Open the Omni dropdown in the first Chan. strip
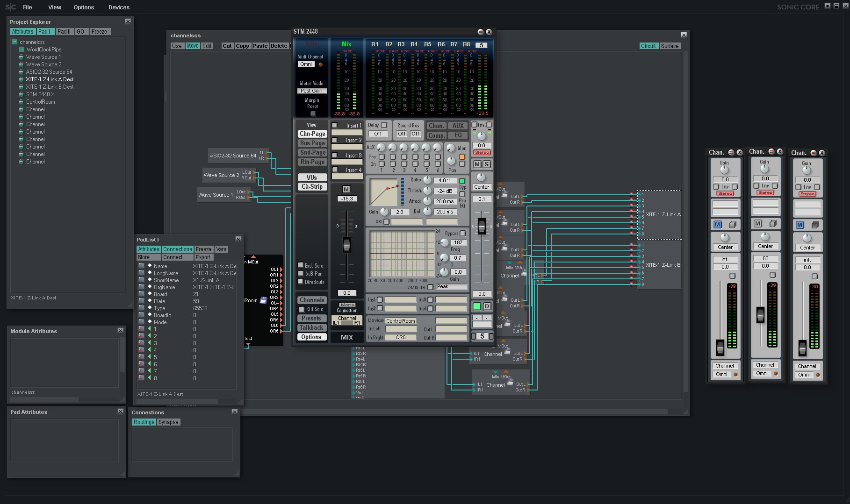The image size is (850, 504). point(722,375)
